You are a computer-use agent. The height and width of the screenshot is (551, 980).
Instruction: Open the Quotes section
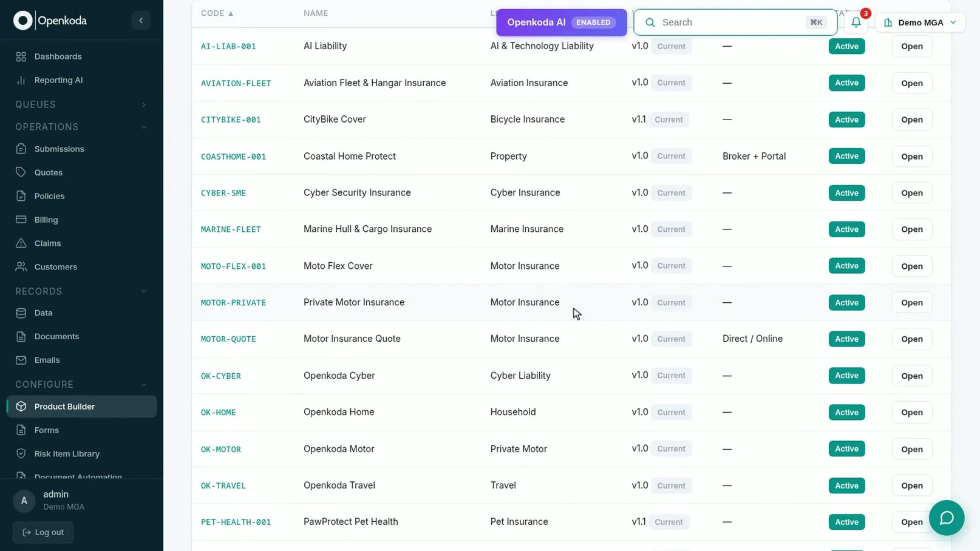[81, 172]
